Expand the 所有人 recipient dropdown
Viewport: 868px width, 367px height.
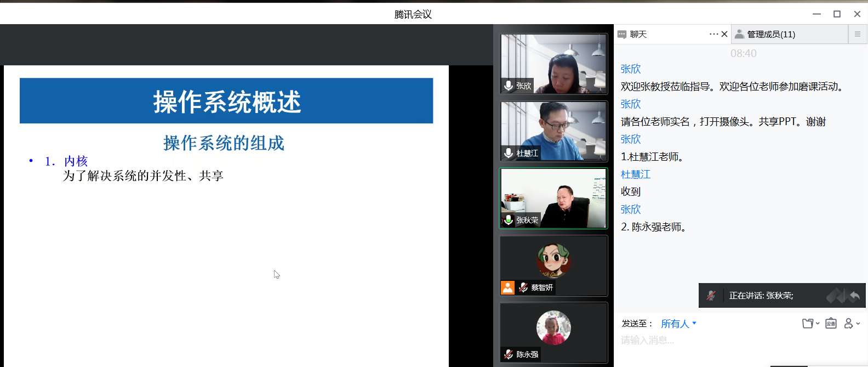[678, 324]
